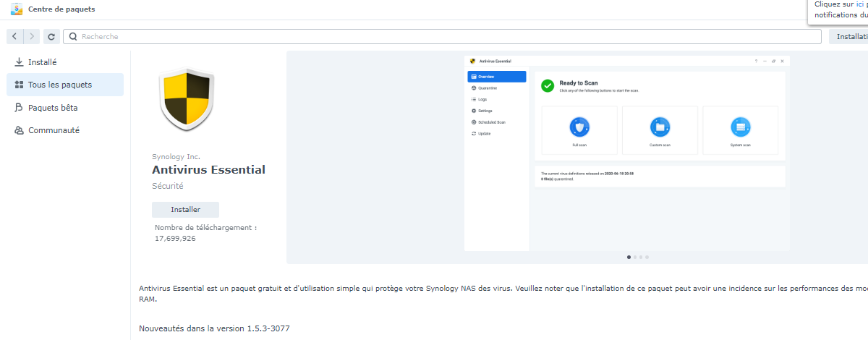868x340 pixels.
Task: Click Custom scan icon in the preview
Action: (660, 127)
